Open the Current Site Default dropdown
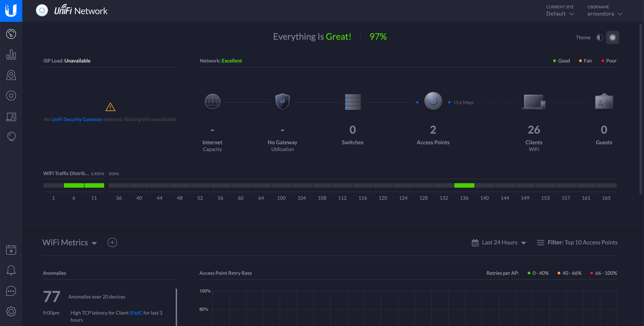 [560, 14]
